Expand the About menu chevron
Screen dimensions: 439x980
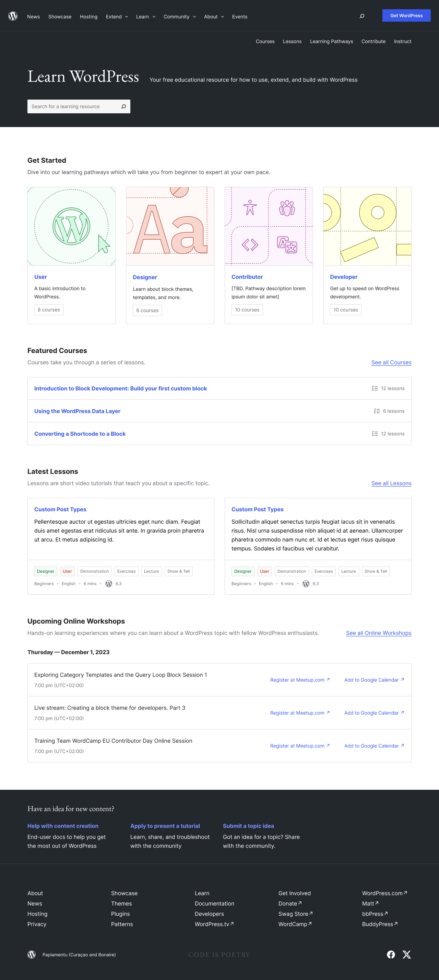pyautogui.click(x=223, y=17)
